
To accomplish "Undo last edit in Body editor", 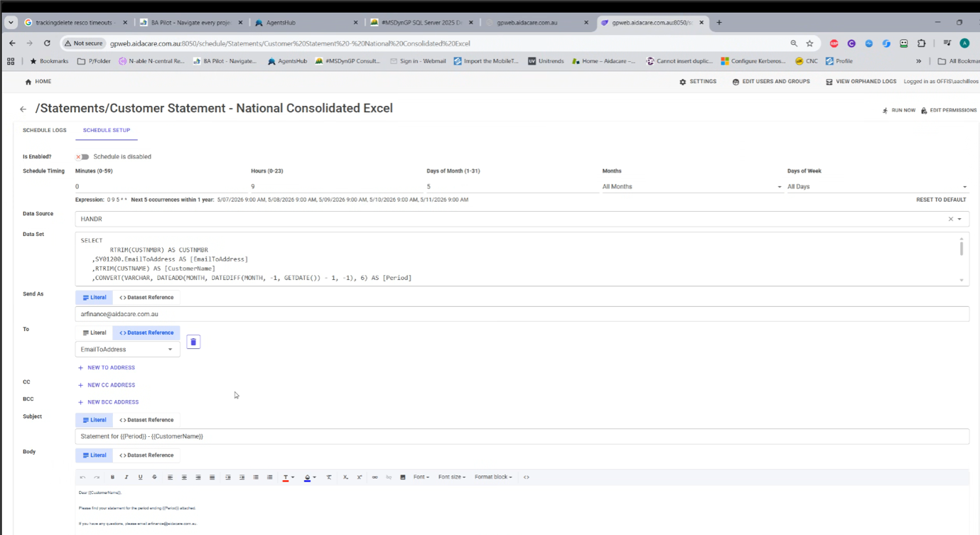I will point(82,477).
